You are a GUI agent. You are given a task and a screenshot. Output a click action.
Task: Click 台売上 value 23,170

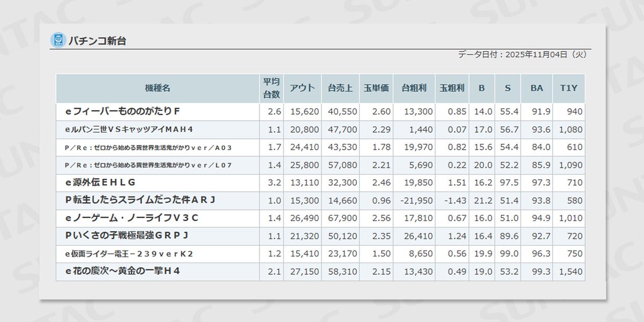[x=342, y=253]
